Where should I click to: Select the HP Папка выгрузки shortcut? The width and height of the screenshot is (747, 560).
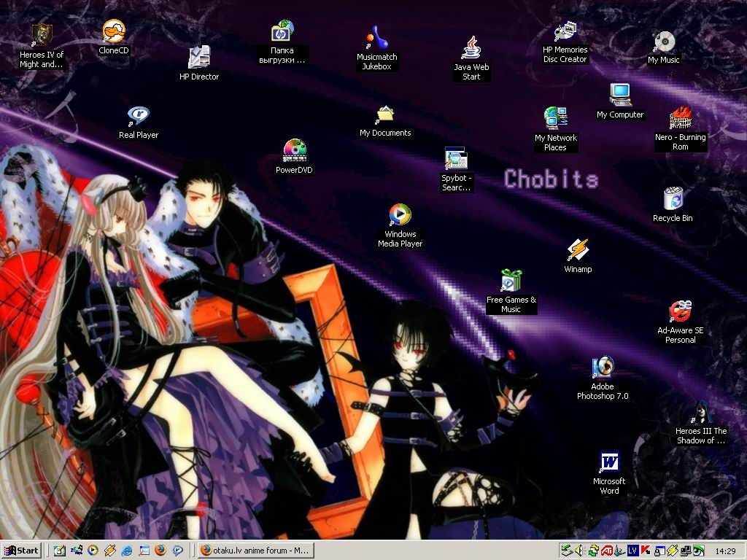coord(282,42)
